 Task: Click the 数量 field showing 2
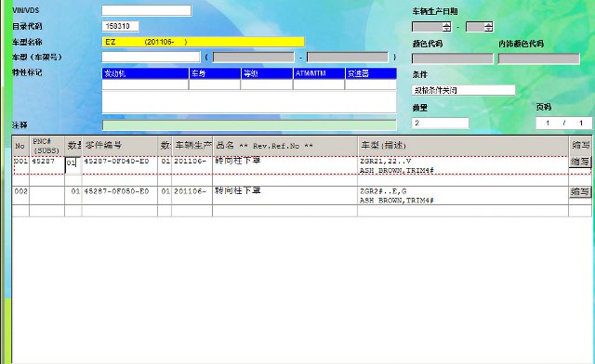coord(440,123)
